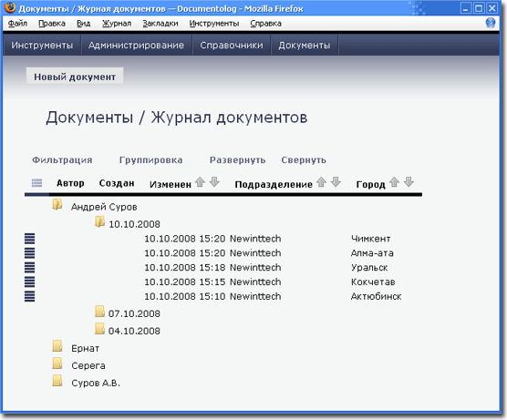
Task: Sort Изменен column ascending with up arrow
Action: click(200, 182)
